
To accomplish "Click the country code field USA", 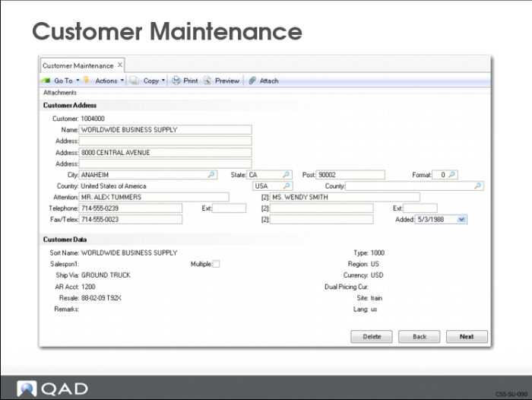I will click(272, 186).
